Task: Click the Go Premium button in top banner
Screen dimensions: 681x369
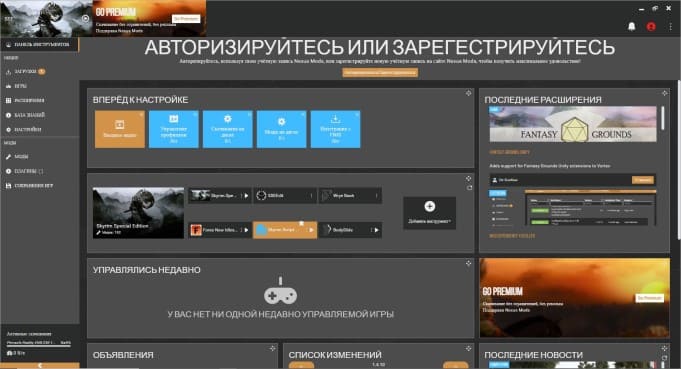Action: [186, 19]
